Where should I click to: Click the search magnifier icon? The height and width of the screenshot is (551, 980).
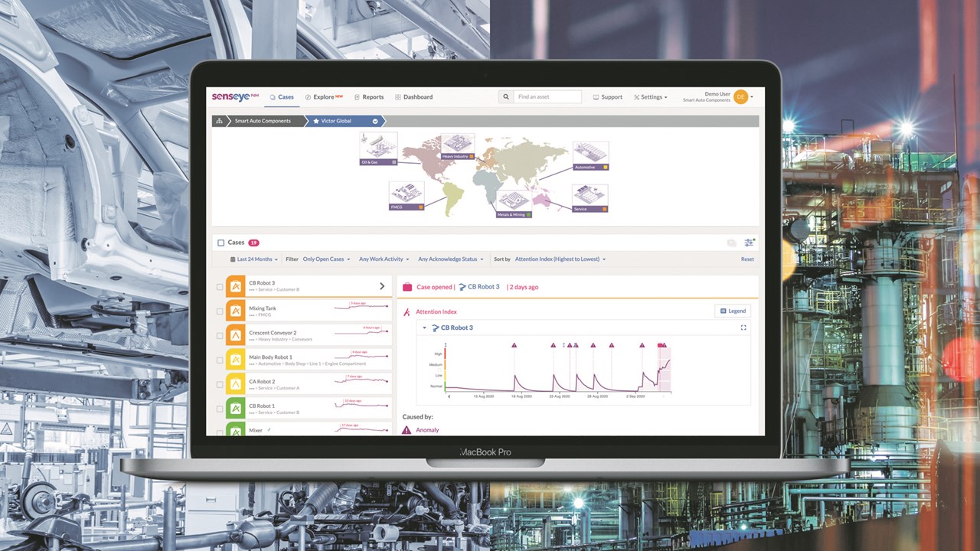(505, 97)
